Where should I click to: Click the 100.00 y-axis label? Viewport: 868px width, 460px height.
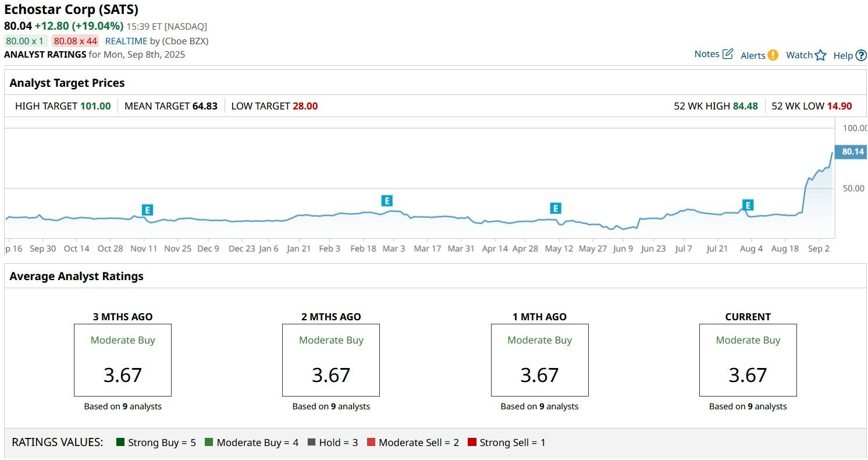pyautogui.click(x=855, y=128)
